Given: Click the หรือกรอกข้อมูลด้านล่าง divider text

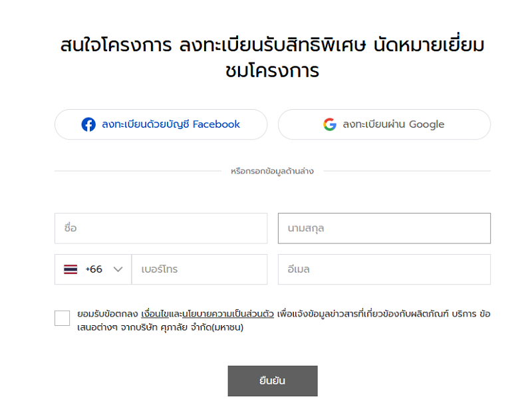Looking at the screenshot, I should coord(272,171).
